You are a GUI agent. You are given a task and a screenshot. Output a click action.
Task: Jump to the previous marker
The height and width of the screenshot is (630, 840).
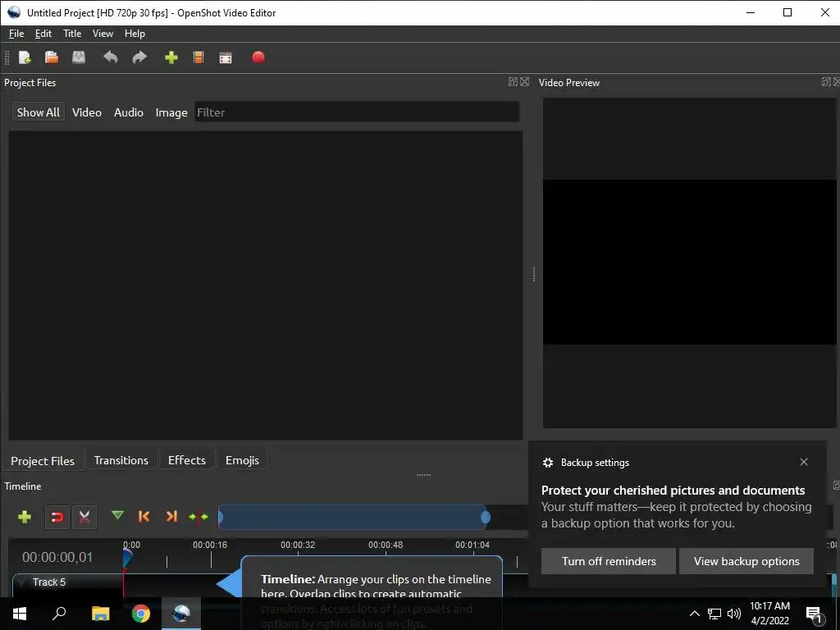144,517
